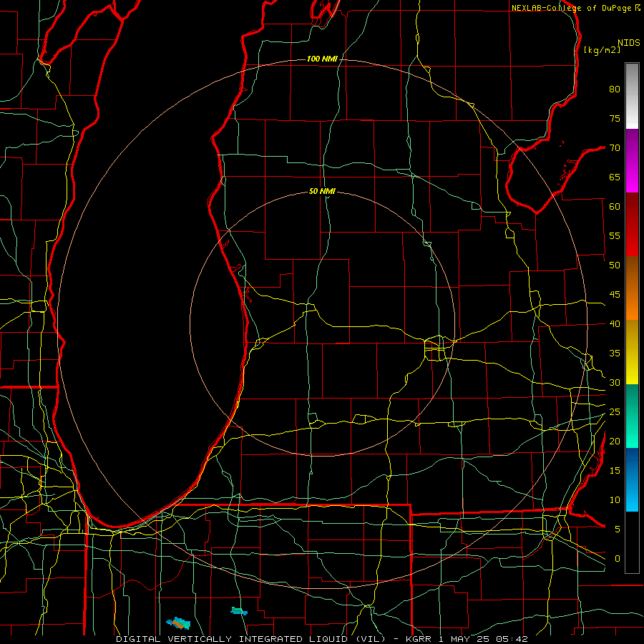Image resolution: width=644 pixels, height=644 pixels.
Task: Click the 100 NMI range ring label
Action: [322, 59]
